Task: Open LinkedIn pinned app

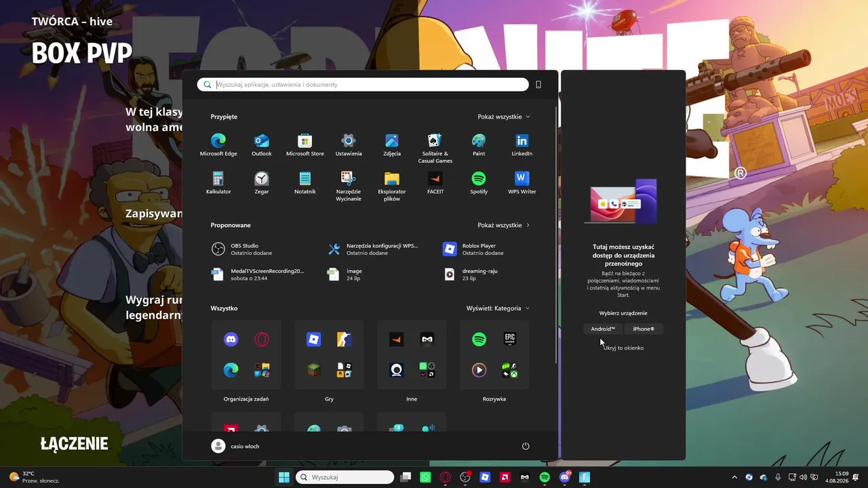Action: pyautogui.click(x=522, y=145)
